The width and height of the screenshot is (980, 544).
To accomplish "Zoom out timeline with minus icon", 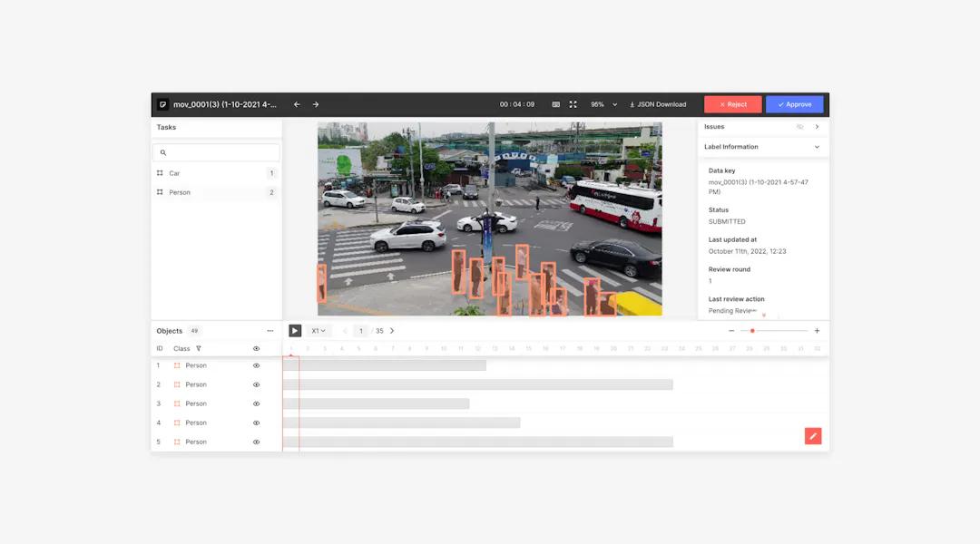I will pyautogui.click(x=731, y=331).
